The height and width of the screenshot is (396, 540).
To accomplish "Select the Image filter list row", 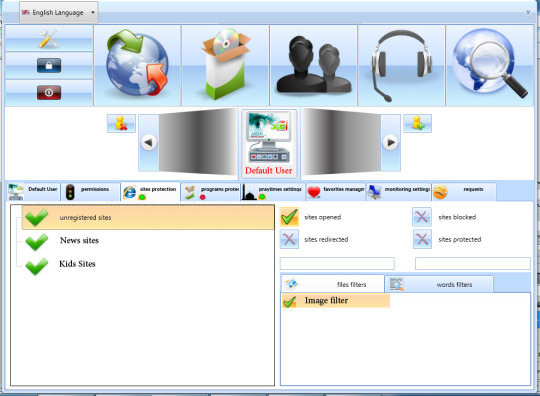I will pyautogui.click(x=336, y=301).
